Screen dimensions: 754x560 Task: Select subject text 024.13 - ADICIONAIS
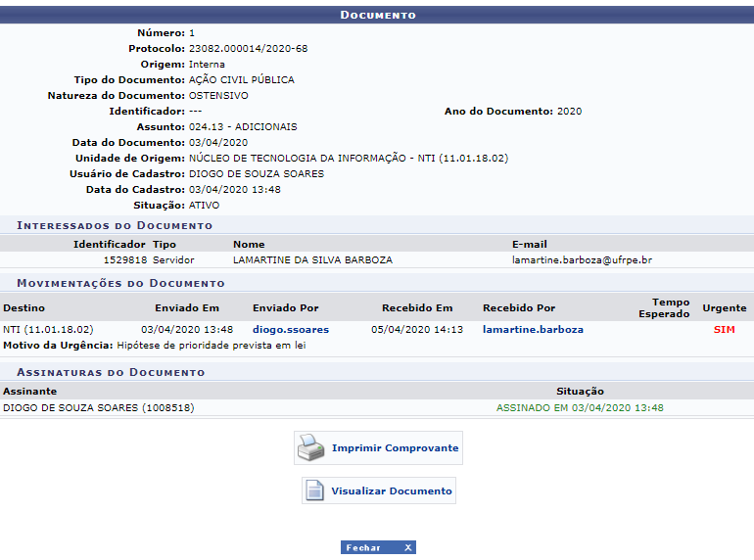243,127
